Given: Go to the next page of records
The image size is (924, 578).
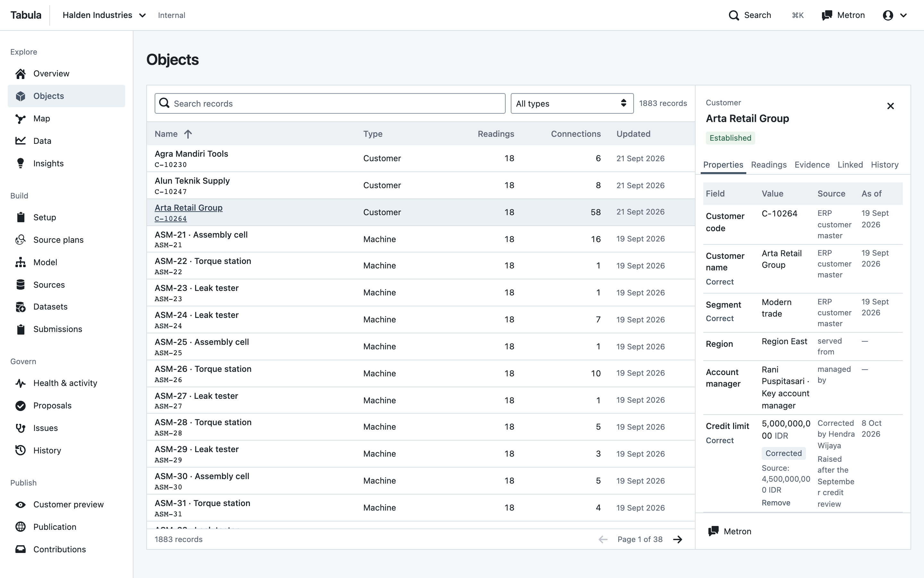Looking at the screenshot, I should 678,539.
